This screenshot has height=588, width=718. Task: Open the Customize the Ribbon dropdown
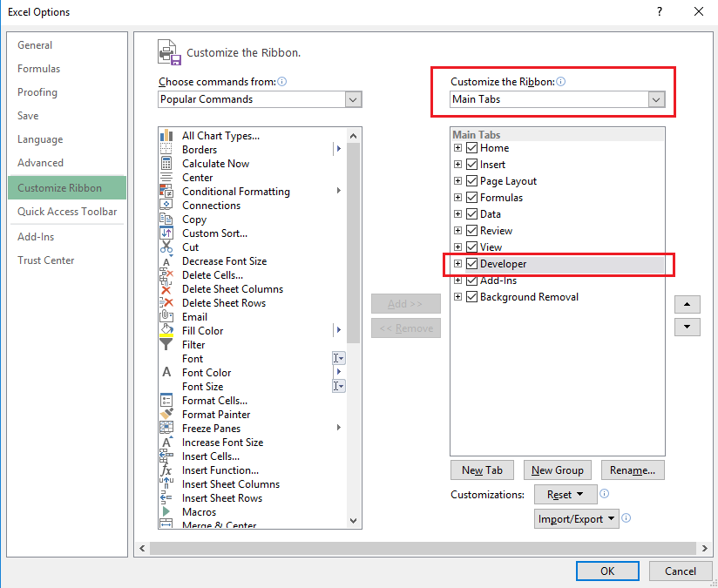point(558,99)
